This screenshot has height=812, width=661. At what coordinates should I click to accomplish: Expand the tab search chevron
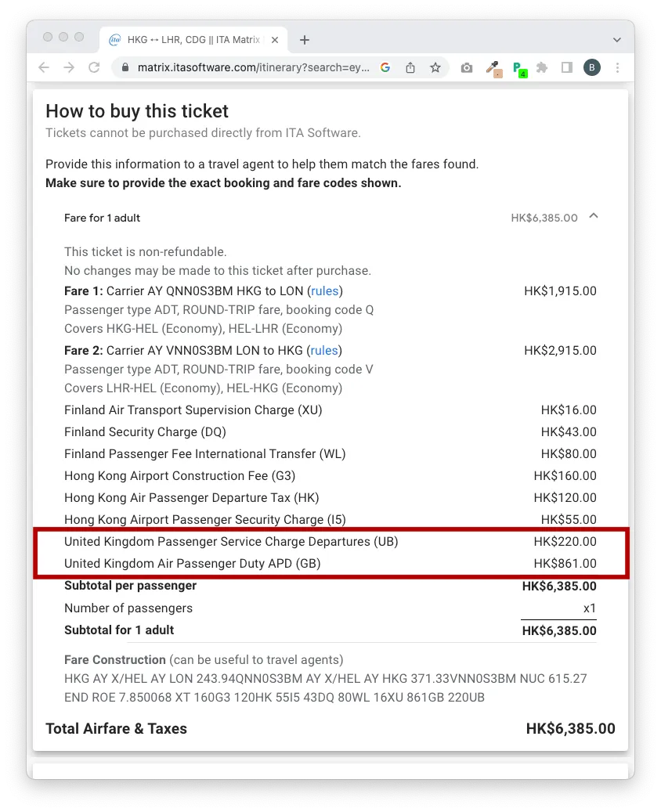pyautogui.click(x=617, y=40)
